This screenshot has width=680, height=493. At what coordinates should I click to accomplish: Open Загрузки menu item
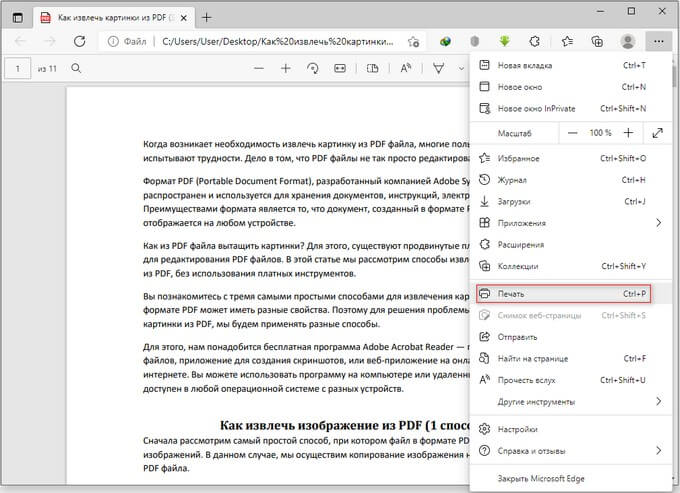pyautogui.click(x=571, y=202)
